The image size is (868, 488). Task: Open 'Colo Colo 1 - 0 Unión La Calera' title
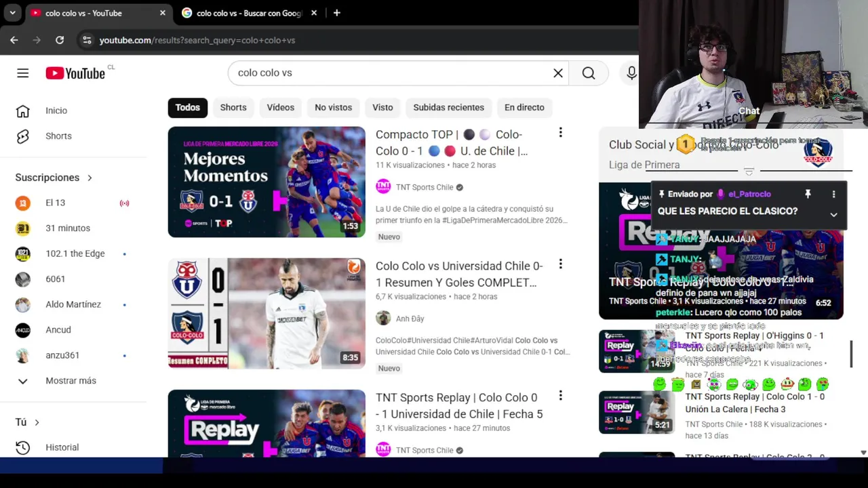click(755, 403)
